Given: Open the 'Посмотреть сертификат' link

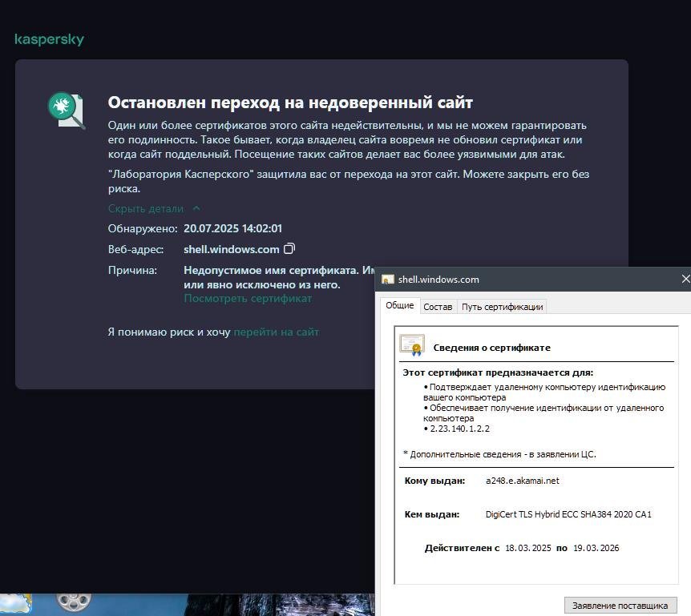Looking at the screenshot, I should coord(248,299).
